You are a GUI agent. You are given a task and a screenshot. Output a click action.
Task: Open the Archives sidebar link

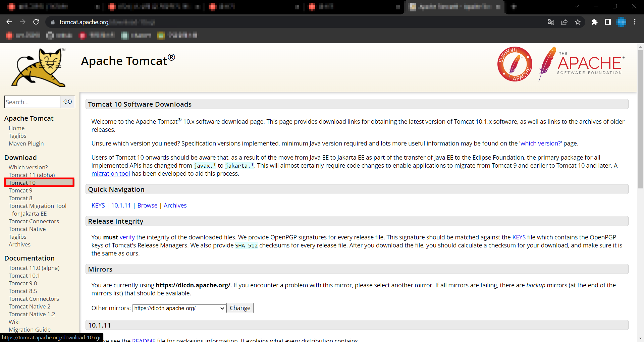19,244
